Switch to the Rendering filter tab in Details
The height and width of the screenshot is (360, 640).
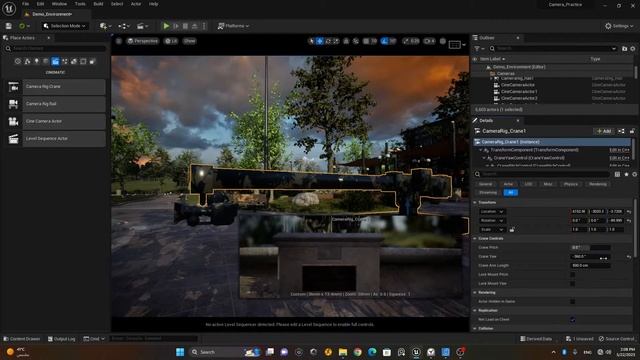pos(598,184)
